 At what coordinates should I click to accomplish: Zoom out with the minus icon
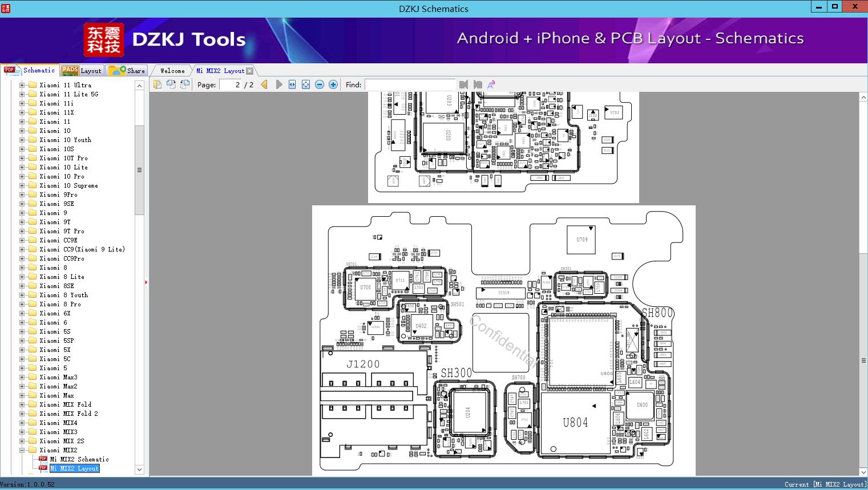pyautogui.click(x=320, y=84)
